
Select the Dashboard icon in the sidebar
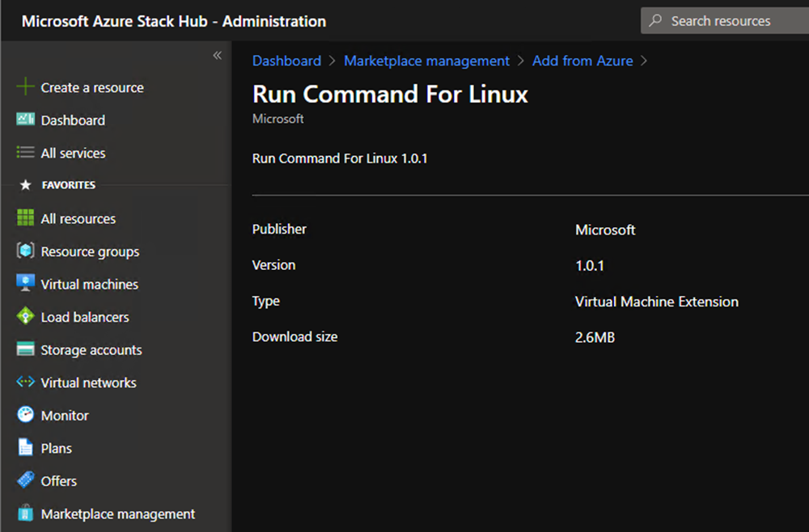click(25, 120)
